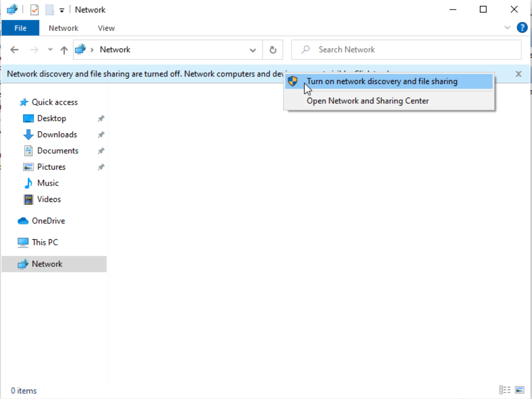
Task: Open Customize Quick Access Toolbar dropdown
Action: point(62,10)
